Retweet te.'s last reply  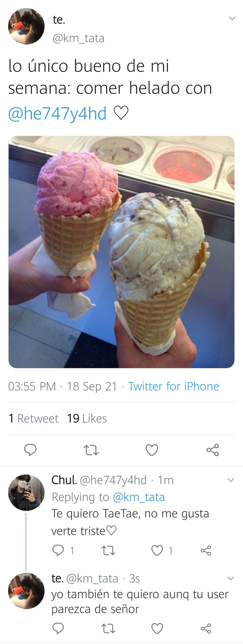[108, 628]
